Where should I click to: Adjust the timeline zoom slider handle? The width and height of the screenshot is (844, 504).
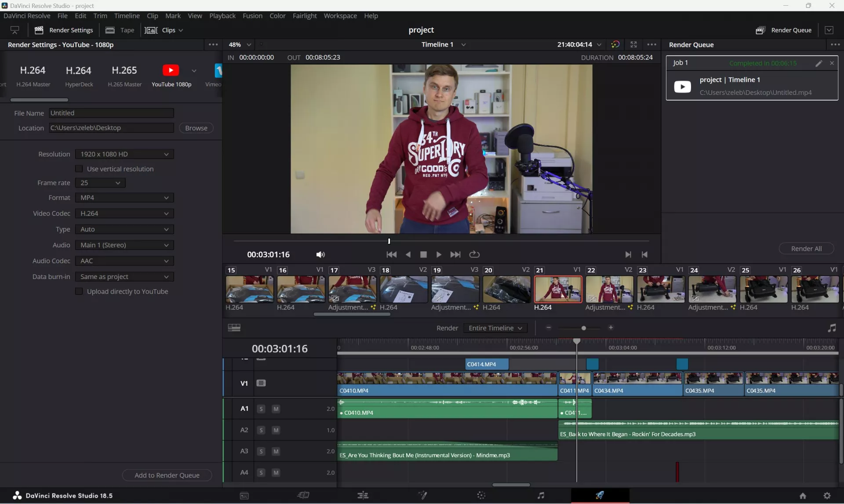583,328
